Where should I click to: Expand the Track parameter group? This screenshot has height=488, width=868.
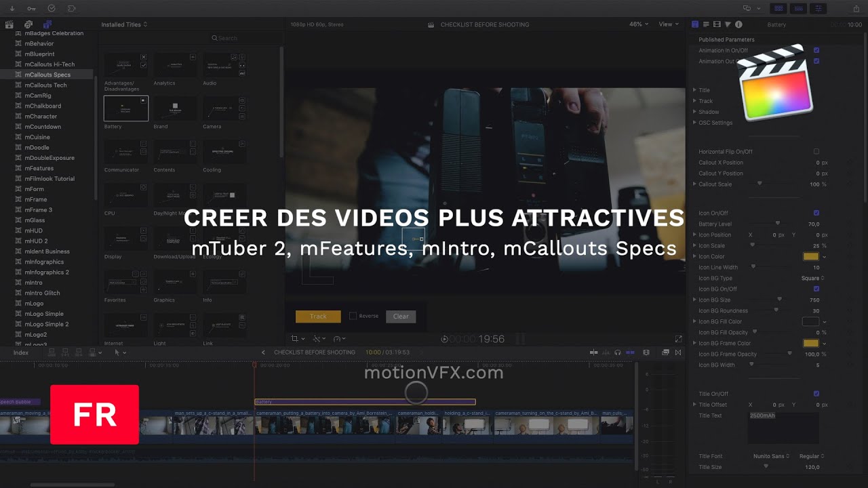(x=694, y=101)
